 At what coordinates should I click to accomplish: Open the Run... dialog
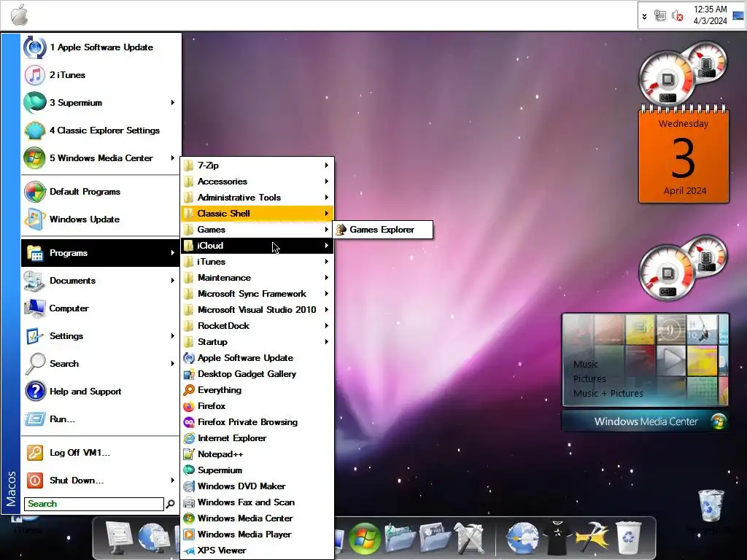coord(101,419)
